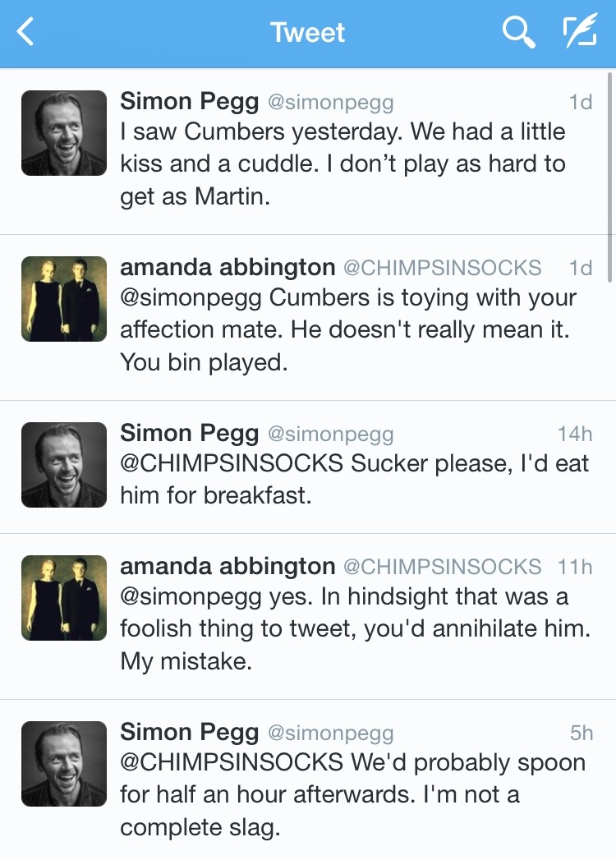
Task: Open amanda abbington's avatar on 'My mistake' tweet
Action: pyautogui.click(x=64, y=598)
